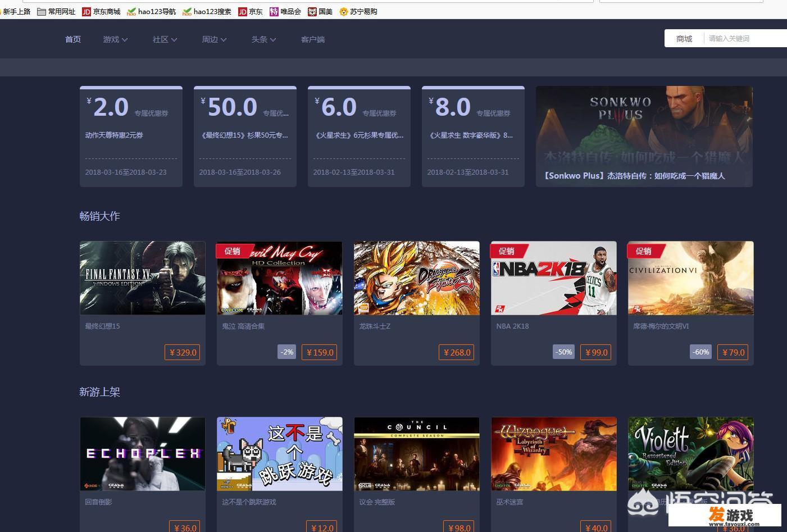Claim the ¥8.0 火星求生 数字豪华版 coupon

473,137
